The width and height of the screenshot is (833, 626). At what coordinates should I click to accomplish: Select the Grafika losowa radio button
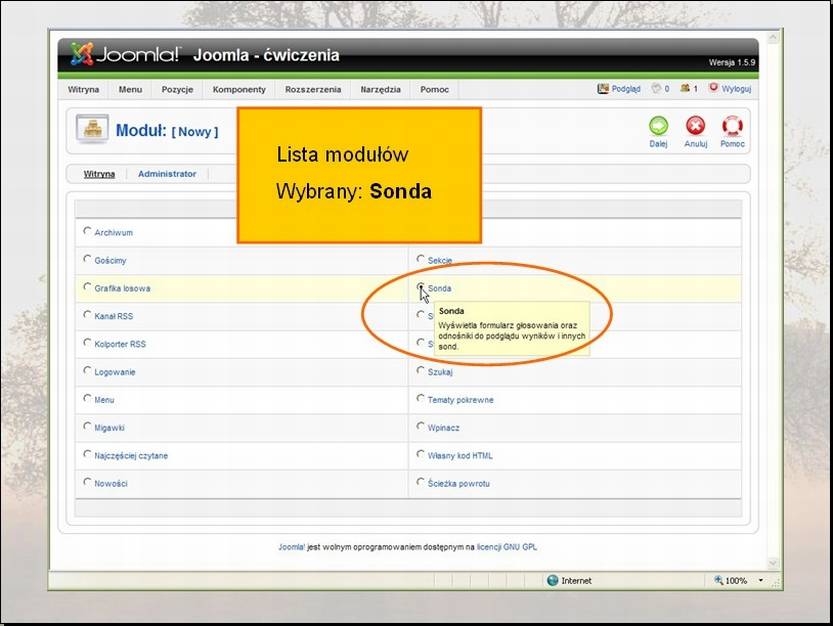pyautogui.click(x=87, y=287)
